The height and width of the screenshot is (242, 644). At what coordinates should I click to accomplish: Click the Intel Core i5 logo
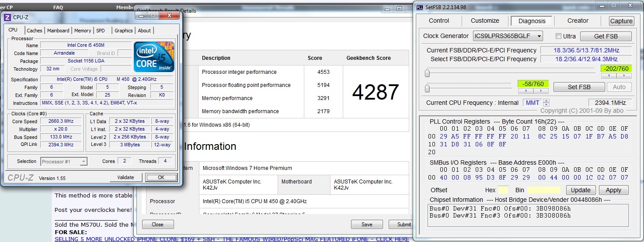click(154, 57)
